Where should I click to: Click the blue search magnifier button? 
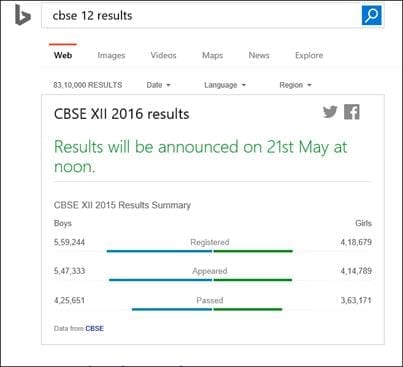click(x=371, y=15)
